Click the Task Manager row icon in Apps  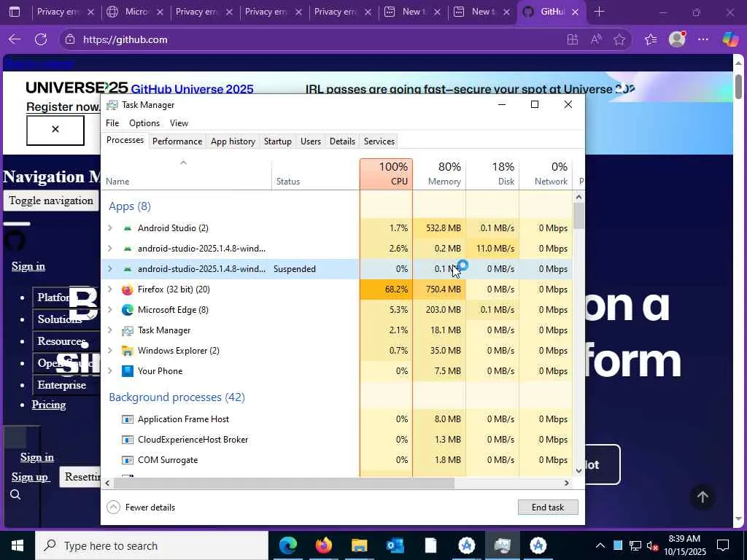pos(127,330)
